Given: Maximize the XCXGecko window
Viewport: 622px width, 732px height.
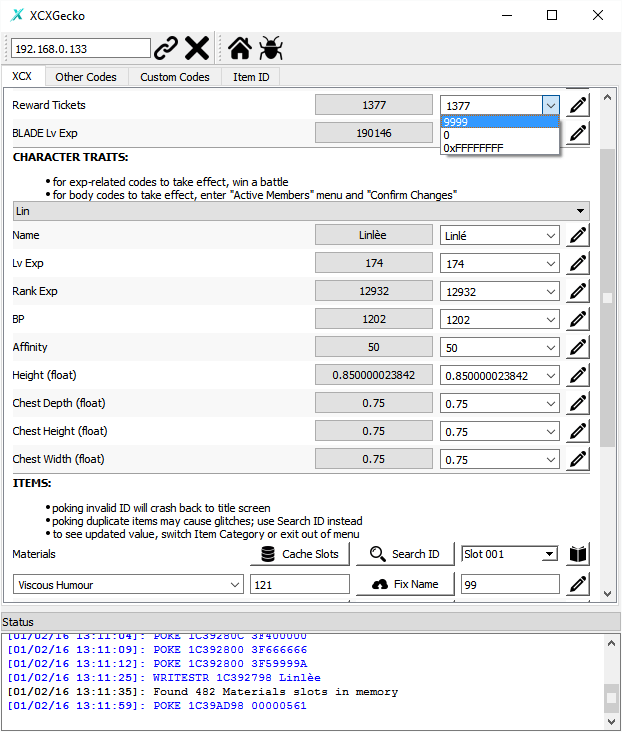Looking at the screenshot, I should (x=552, y=15).
